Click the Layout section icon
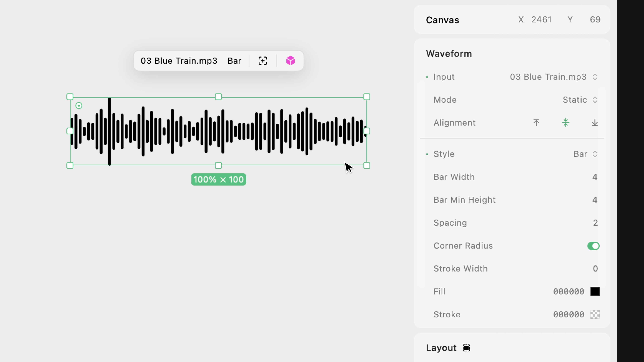Image resolution: width=644 pixels, height=362 pixels. tap(466, 348)
